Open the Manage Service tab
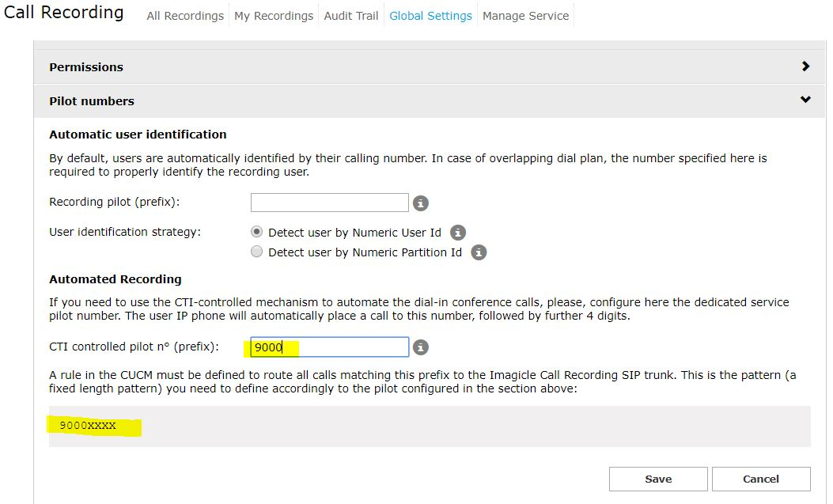Viewport: 833px width, 504px height. point(525,16)
